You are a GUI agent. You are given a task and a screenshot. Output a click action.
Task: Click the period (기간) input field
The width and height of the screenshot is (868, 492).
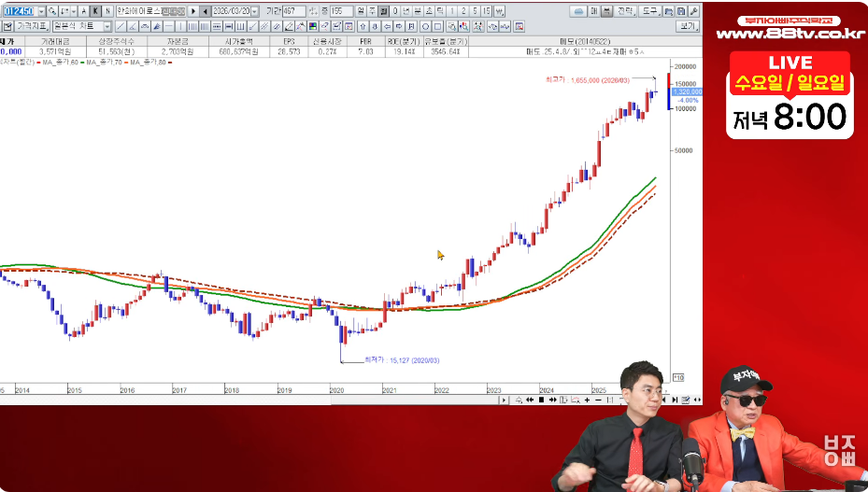click(x=293, y=11)
